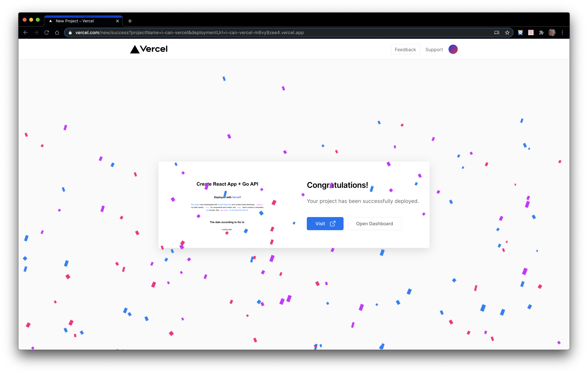Open the user avatar menu in Vercel header

coord(453,49)
